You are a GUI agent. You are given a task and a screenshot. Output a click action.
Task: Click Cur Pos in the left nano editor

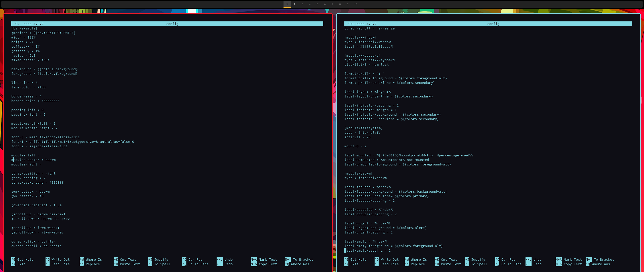coord(195,259)
